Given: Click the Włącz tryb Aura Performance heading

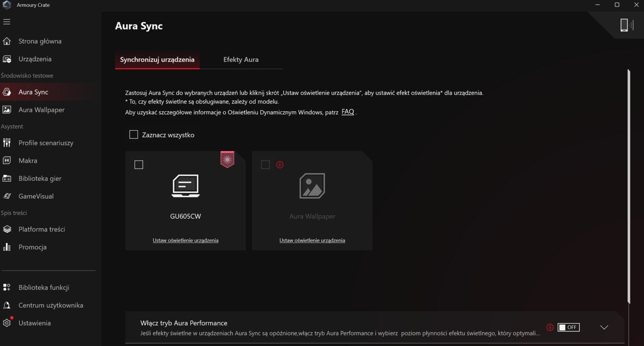Looking at the screenshot, I should (x=184, y=323).
